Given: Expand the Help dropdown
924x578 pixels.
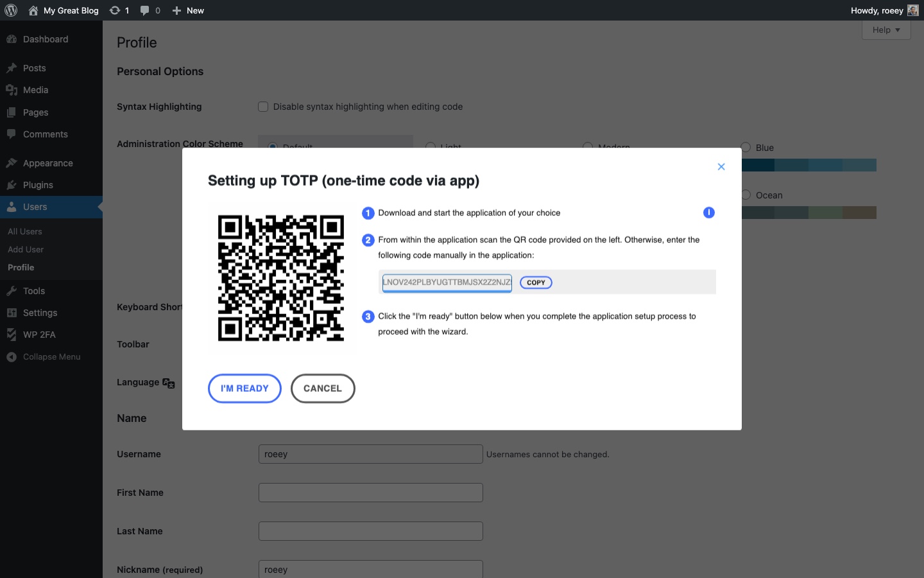Looking at the screenshot, I should pos(886,30).
